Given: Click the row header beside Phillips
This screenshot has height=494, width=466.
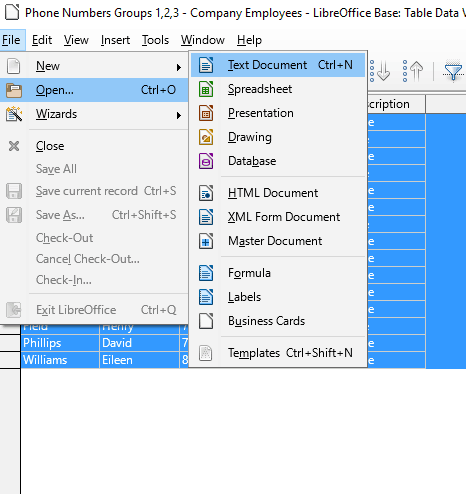Looking at the screenshot, I should coord(10,343).
